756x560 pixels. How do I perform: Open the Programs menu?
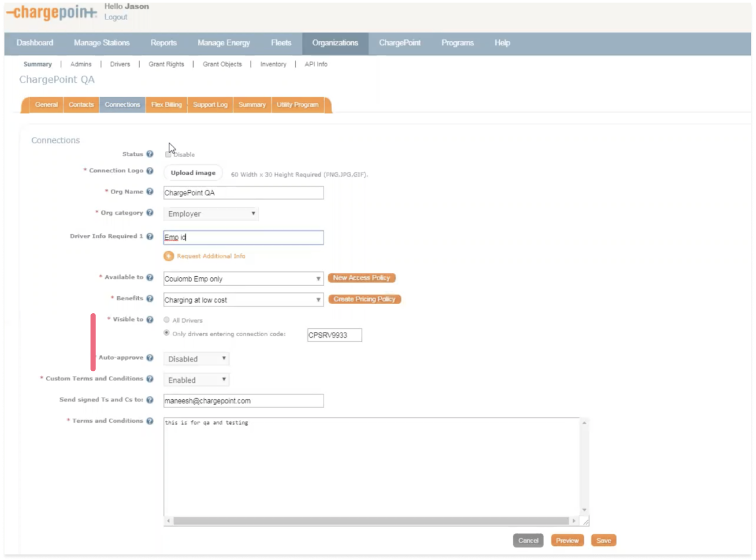pyautogui.click(x=457, y=43)
